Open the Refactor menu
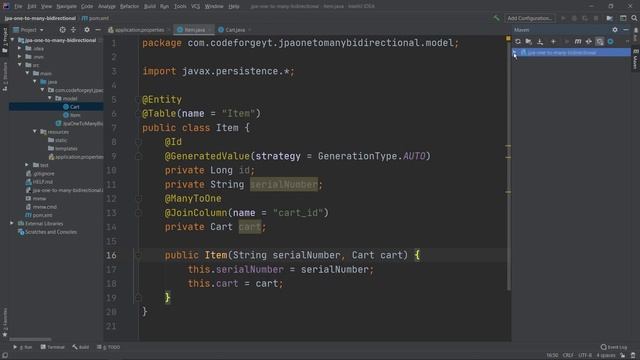This screenshot has width=640, height=360. click(x=129, y=6)
